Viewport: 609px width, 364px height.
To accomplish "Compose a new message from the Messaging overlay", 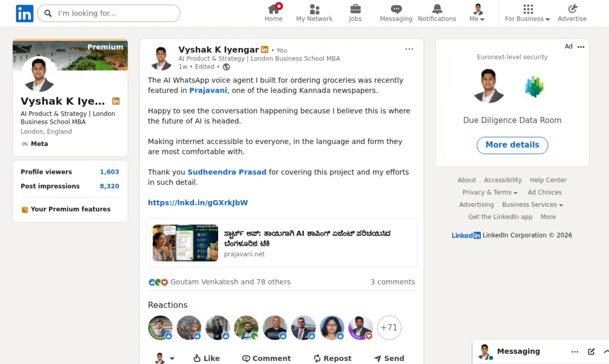I will (x=591, y=352).
